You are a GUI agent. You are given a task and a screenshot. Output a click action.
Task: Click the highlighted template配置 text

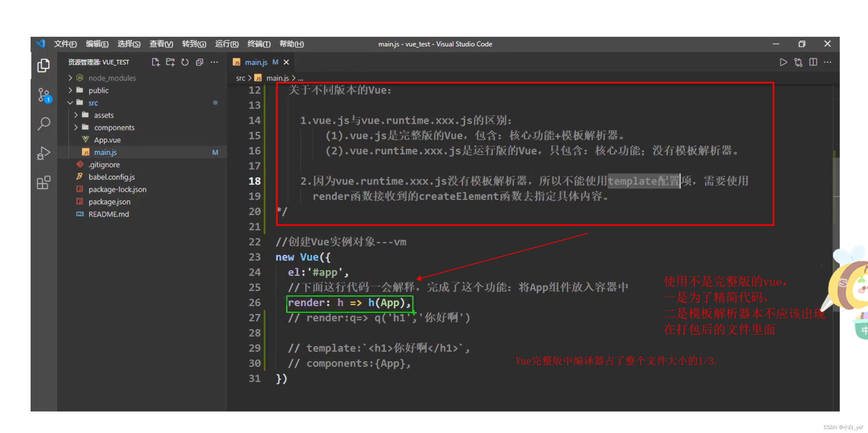tap(644, 181)
